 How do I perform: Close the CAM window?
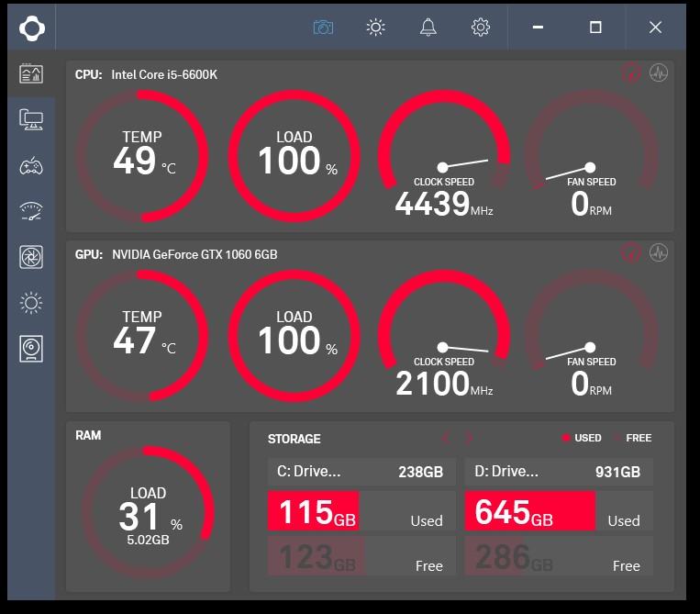point(655,28)
